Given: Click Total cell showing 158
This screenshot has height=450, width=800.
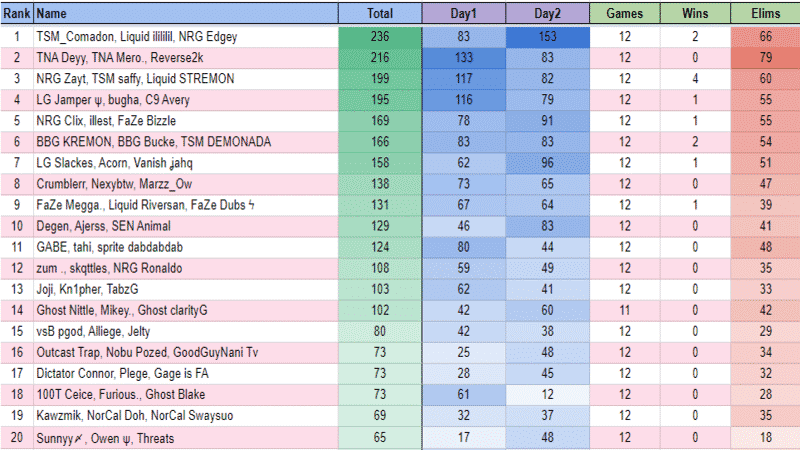Looking at the screenshot, I should coord(380,163).
